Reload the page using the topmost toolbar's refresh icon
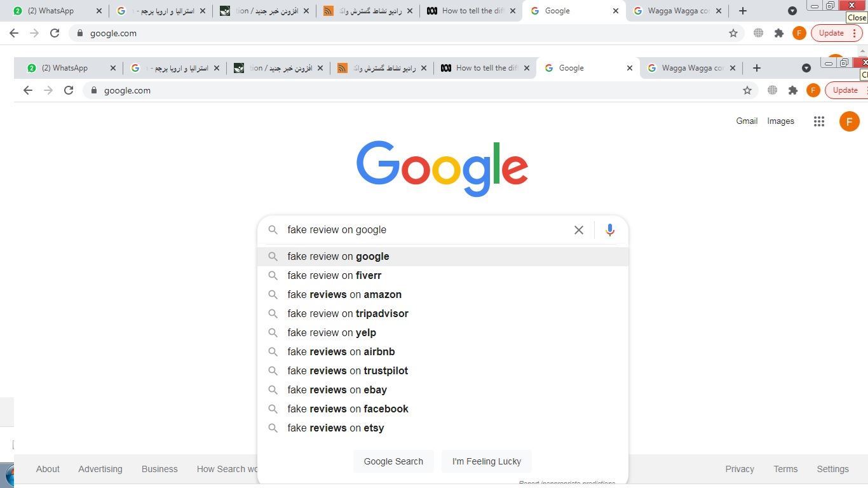Viewport: 868px width, 488px height. tap(55, 33)
